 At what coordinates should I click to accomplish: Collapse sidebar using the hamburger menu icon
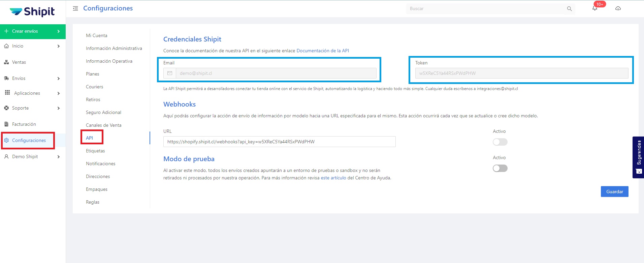click(x=75, y=8)
